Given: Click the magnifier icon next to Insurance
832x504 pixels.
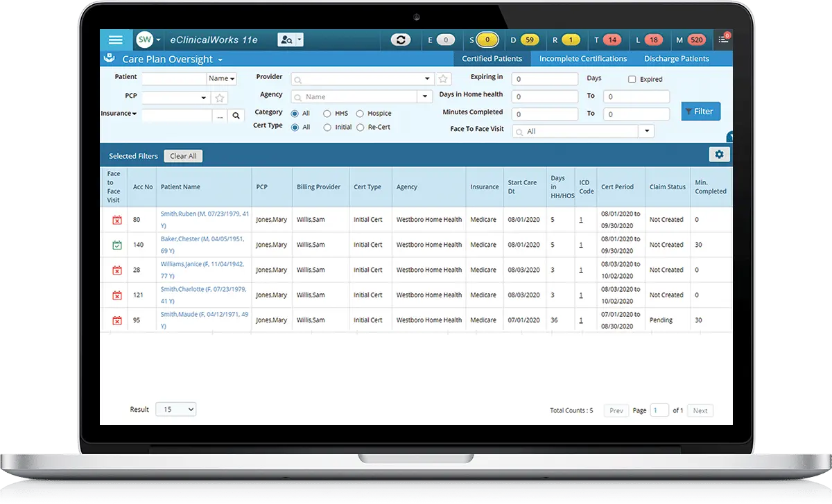Looking at the screenshot, I should (x=236, y=115).
